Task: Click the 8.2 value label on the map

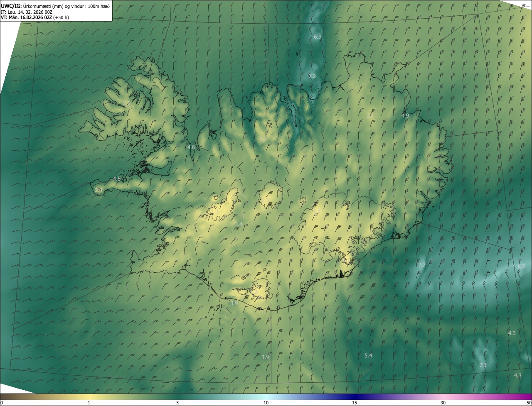Action: [522, 266]
